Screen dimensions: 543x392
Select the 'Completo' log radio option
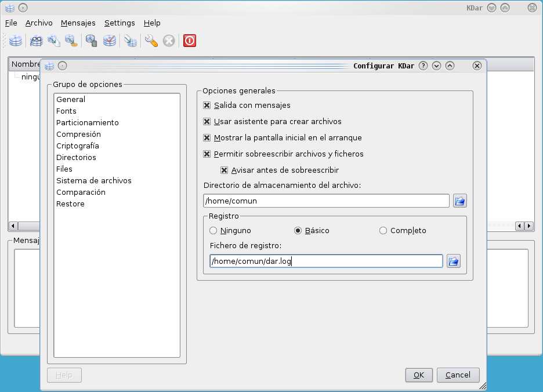pos(383,231)
